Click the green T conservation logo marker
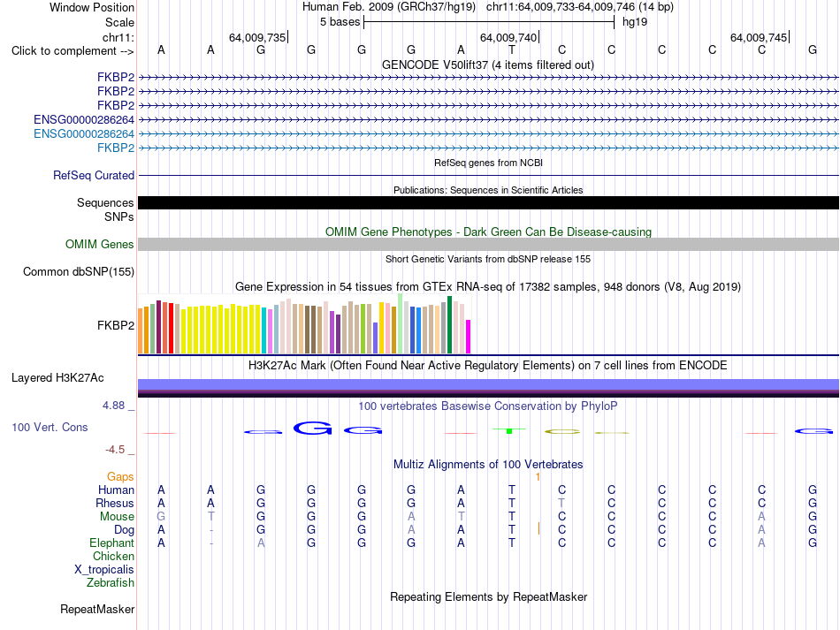 pyautogui.click(x=509, y=430)
